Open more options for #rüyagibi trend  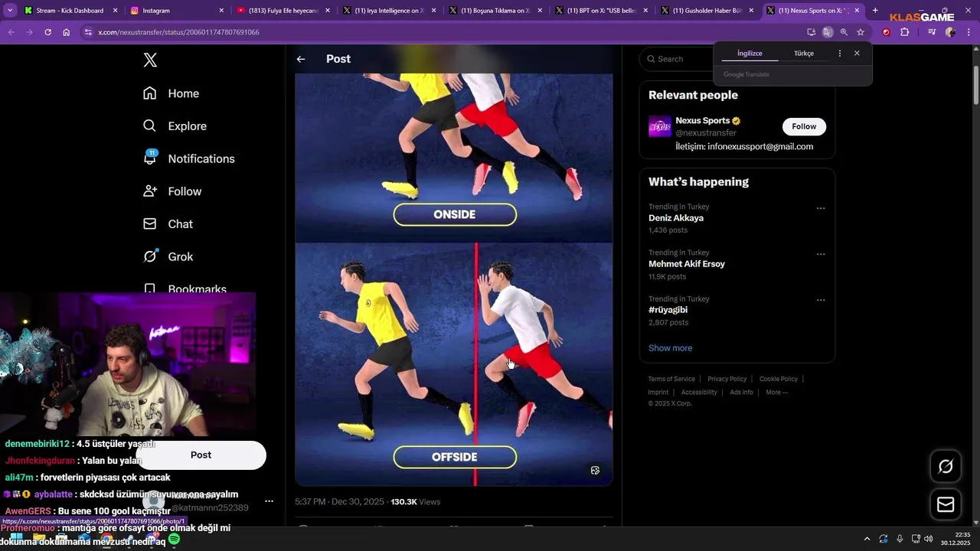coord(821,300)
